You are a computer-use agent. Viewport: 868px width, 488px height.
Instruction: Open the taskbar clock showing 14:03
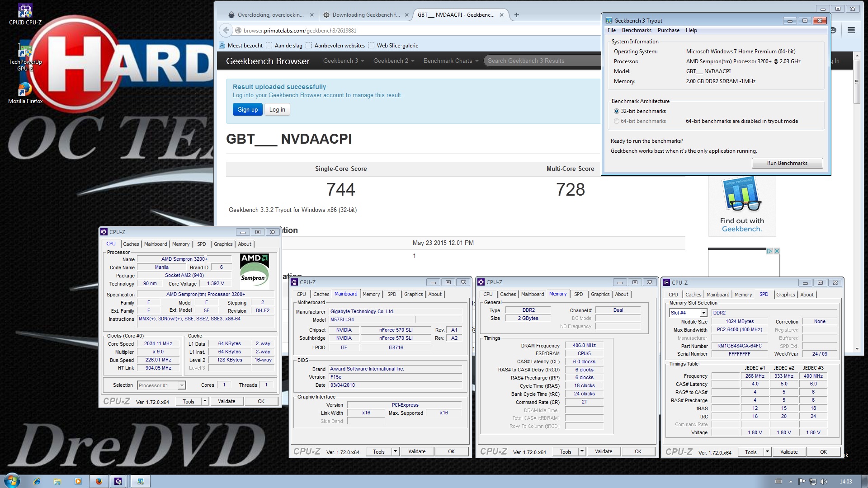click(x=845, y=482)
